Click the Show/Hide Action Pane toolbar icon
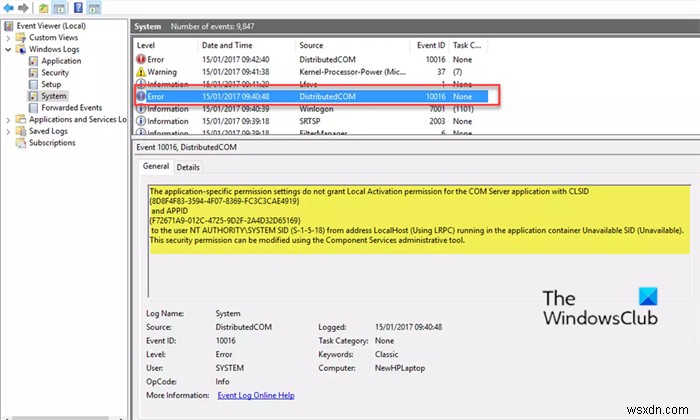This screenshot has width=700, height=420. point(94,8)
